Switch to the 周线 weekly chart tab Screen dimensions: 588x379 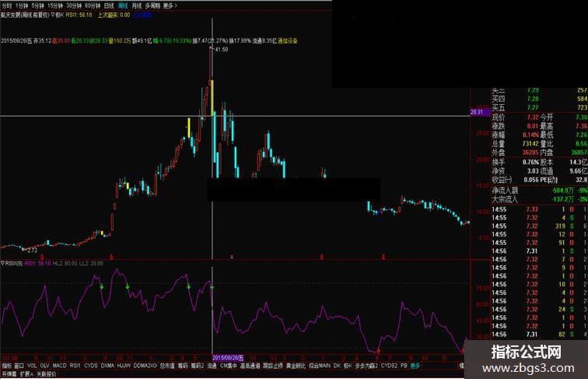coord(123,6)
